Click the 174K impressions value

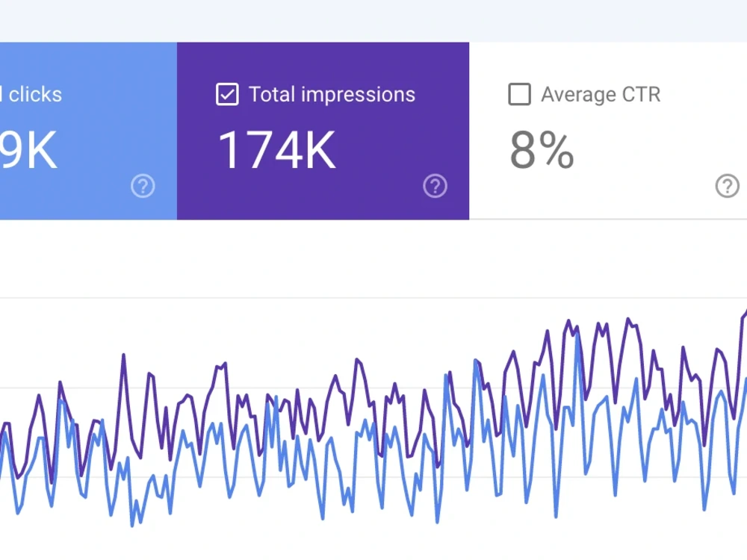click(277, 150)
